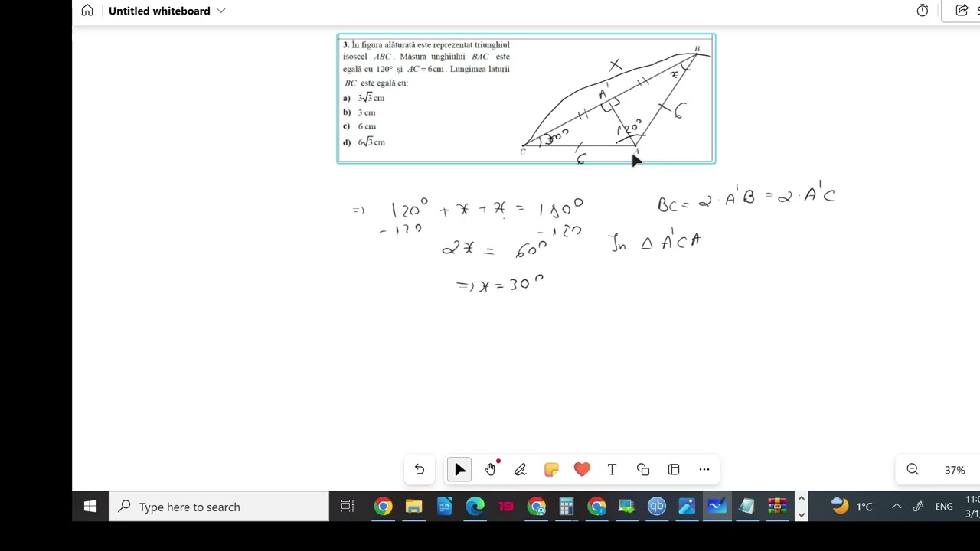
Task: Show hidden system tray icons
Action: pyautogui.click(x=897, y=507)
